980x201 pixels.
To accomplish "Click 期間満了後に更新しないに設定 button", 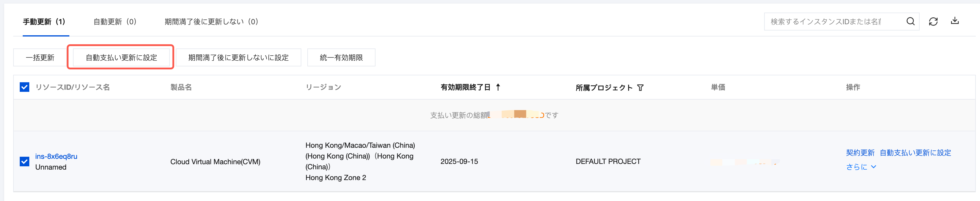I will [238, 57].
